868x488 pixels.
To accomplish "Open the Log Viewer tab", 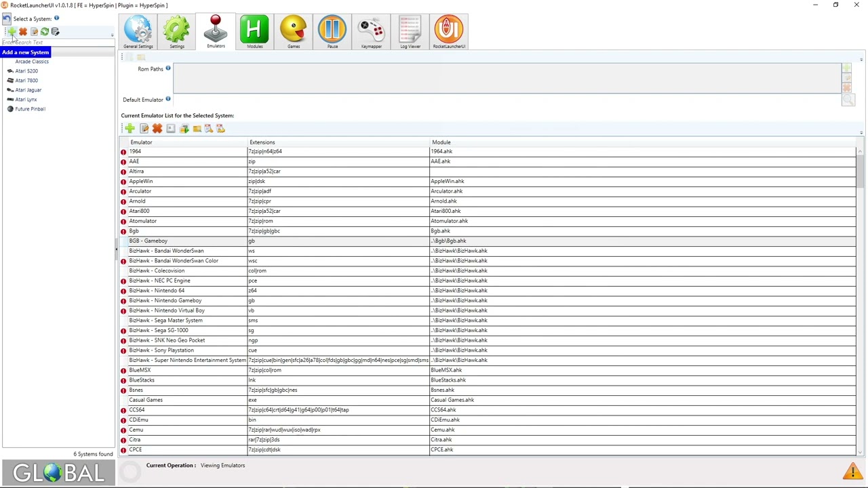I will tap(410, 32).
